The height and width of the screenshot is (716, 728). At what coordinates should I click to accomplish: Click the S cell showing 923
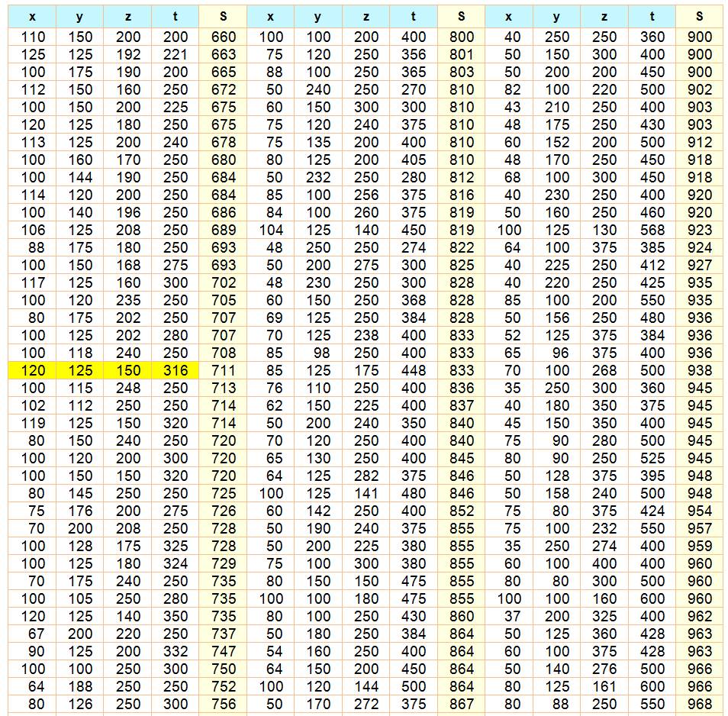coord(700,230)
